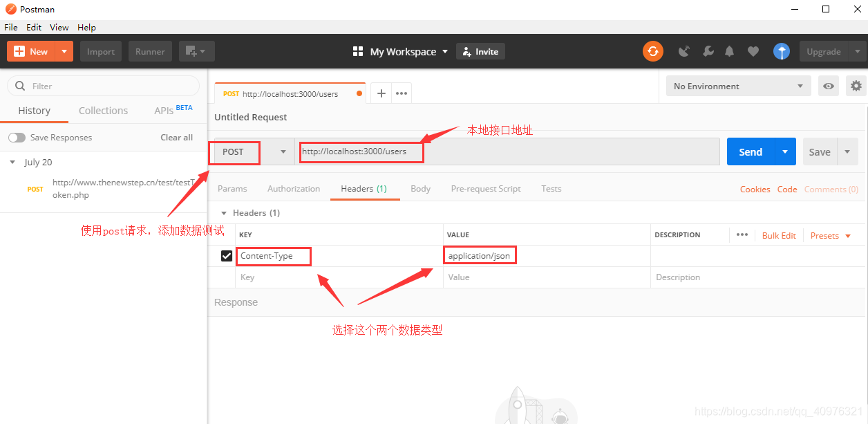This screenshot has height=424, width=868.
Task: Open the File menu
Action: point(11,28)
